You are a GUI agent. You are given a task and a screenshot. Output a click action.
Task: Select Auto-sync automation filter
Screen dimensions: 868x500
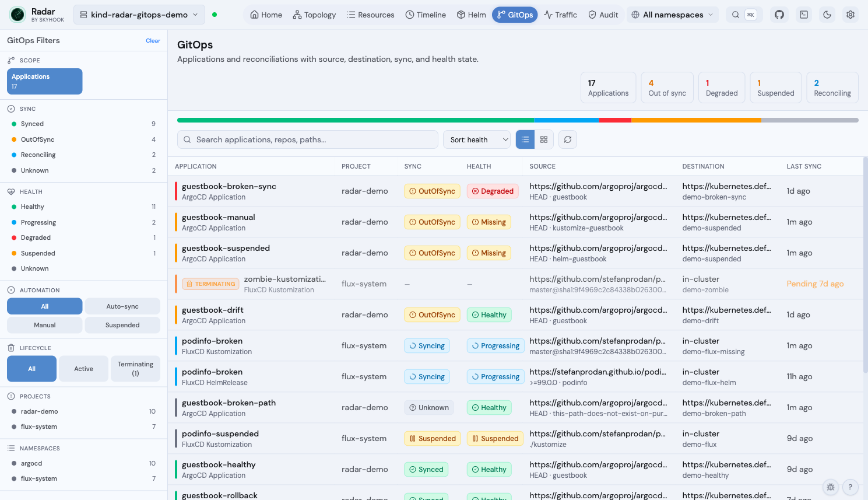[122, 306]
